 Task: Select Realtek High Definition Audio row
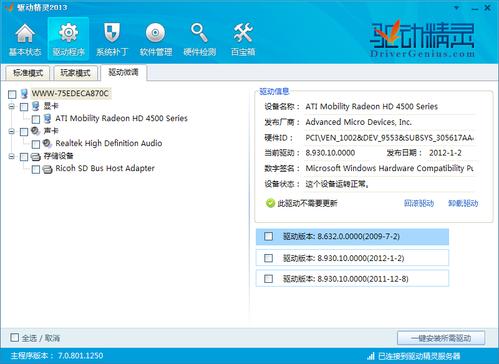coord(109,143)
